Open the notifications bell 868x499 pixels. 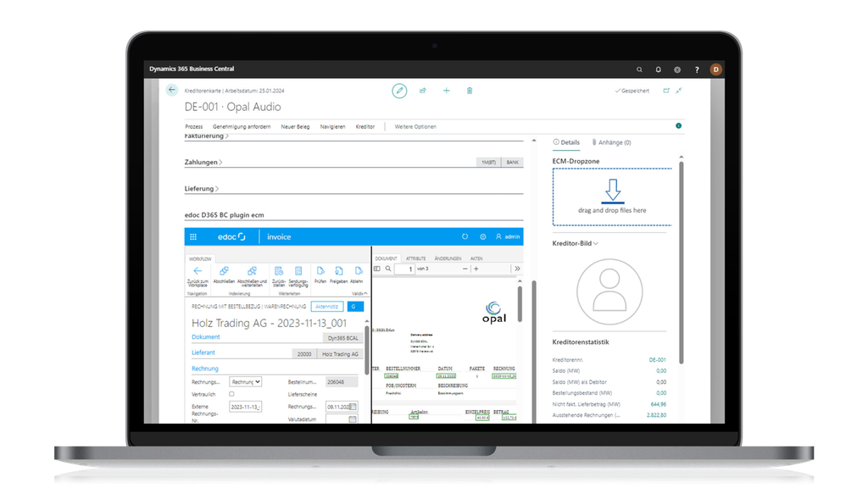(x=658, y=69)
